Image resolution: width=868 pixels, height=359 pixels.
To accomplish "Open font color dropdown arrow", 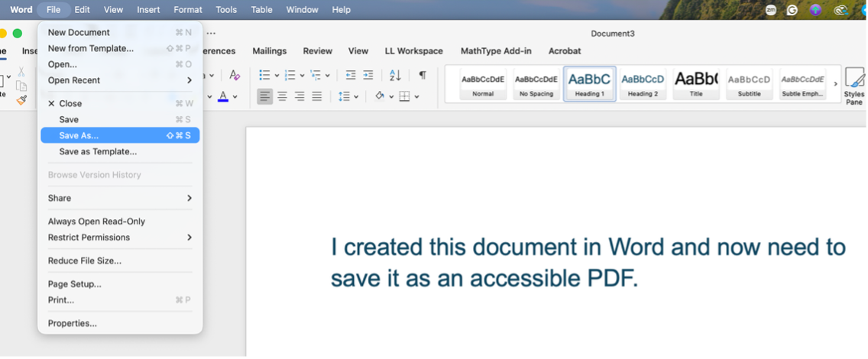I will pyautogui.click(x=235, y=97).
